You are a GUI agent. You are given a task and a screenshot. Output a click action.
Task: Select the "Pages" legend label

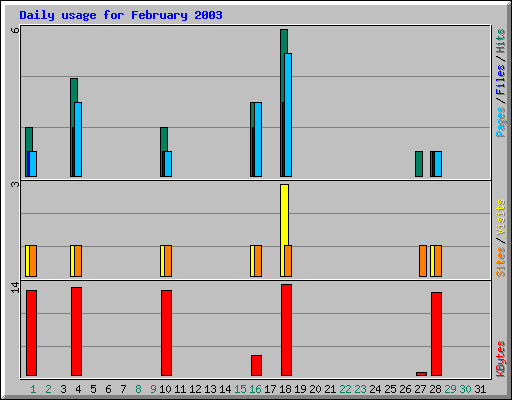click(500, 122)
